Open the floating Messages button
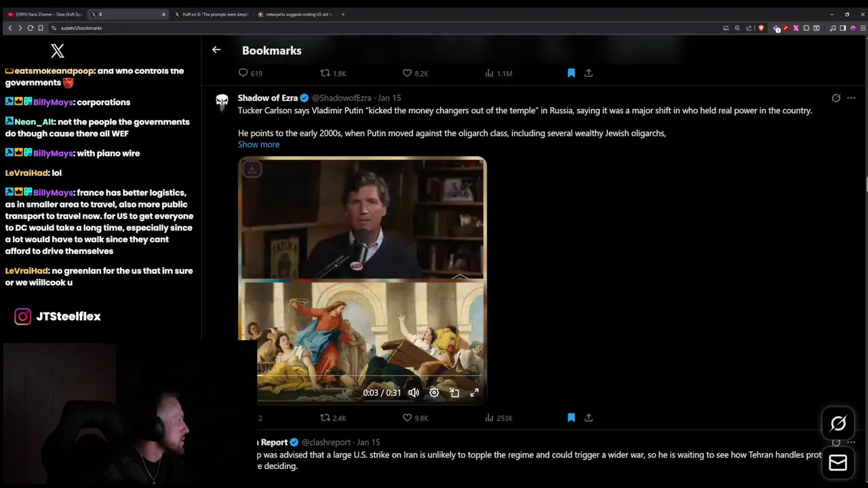Screen dimensions: 868x488 tap(838, 463)
